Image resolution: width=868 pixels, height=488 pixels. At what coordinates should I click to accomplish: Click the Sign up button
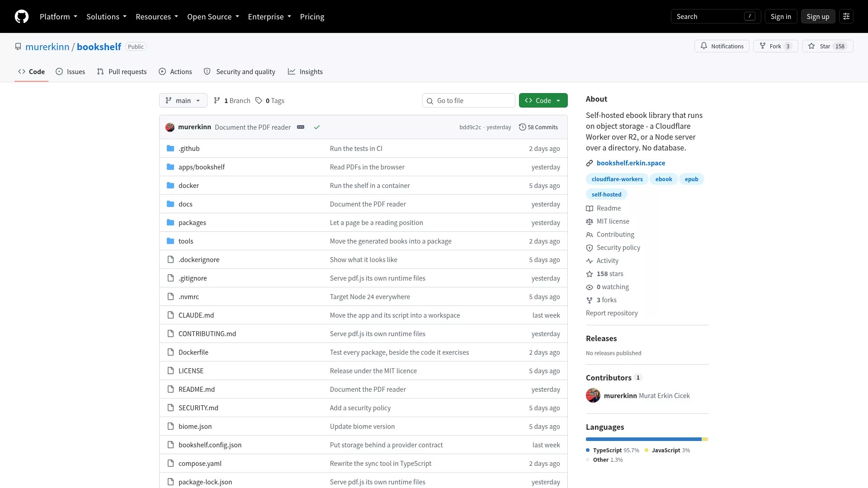pyautogui.click(x=818, y=17)
